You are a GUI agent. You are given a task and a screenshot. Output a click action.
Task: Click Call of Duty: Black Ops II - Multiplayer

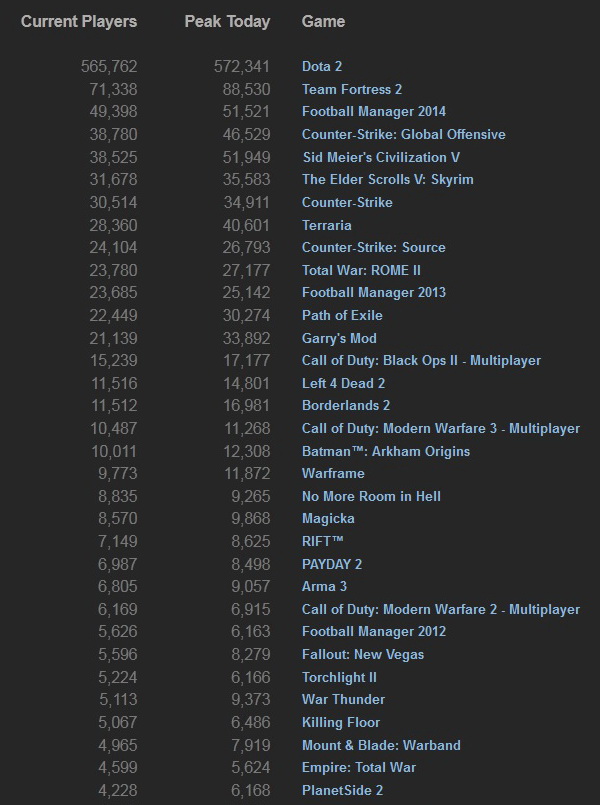point(421,360)
